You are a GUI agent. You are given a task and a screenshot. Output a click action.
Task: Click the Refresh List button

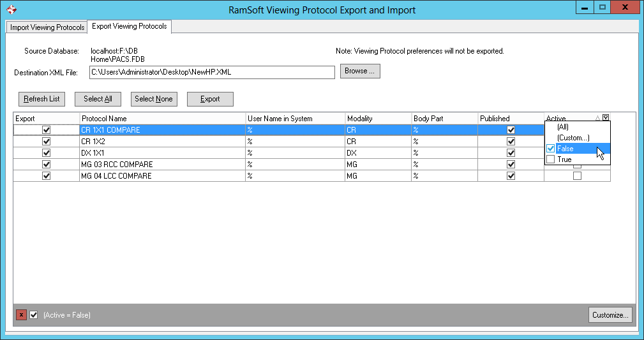(41, 99)
